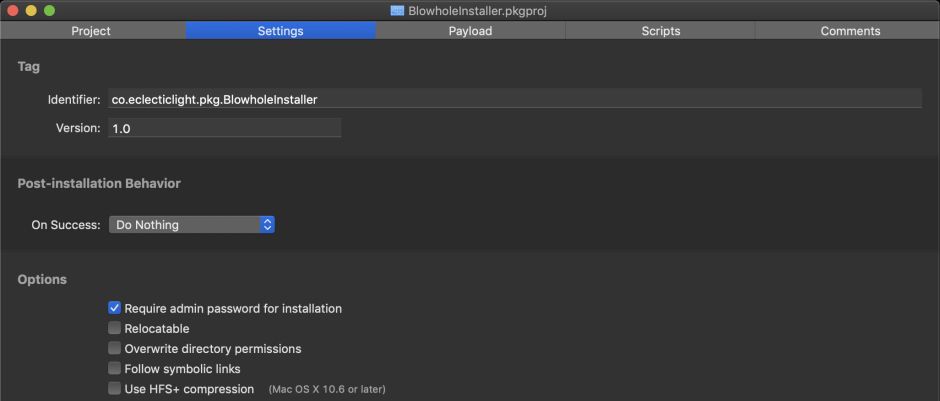Minimize the window using yellow button
Screen dimensions: 940x401
(x=31, y=10)
